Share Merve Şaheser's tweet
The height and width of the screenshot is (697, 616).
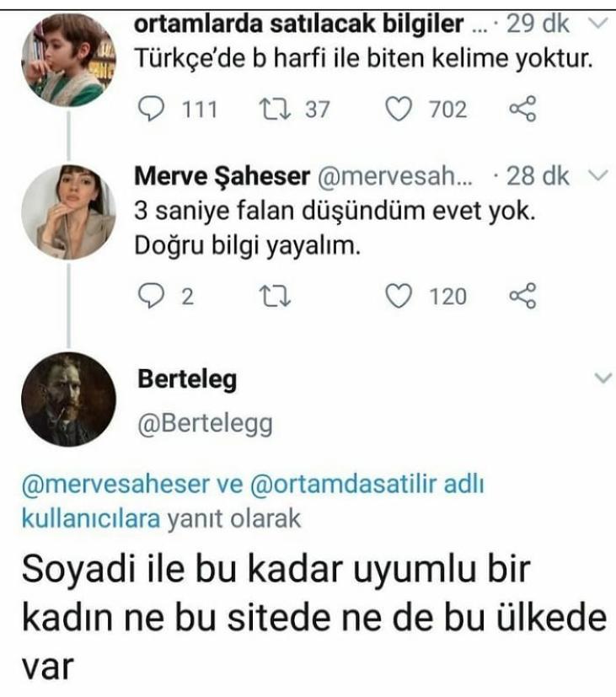(522, 296)
